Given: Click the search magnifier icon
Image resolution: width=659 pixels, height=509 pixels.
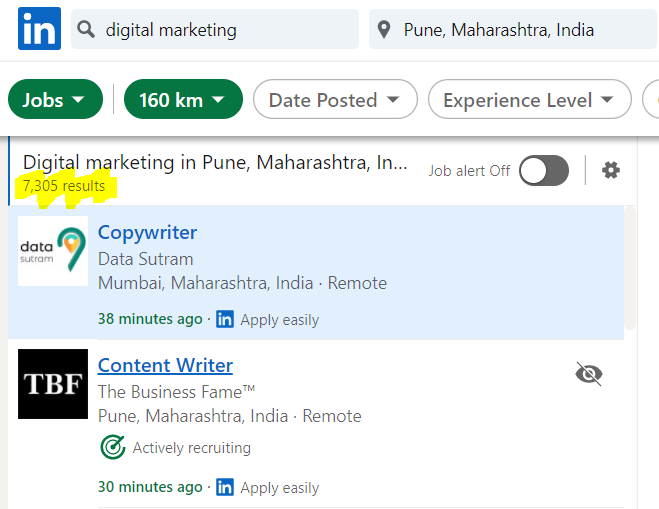Looking at the screenshot, I should [86, 29].
